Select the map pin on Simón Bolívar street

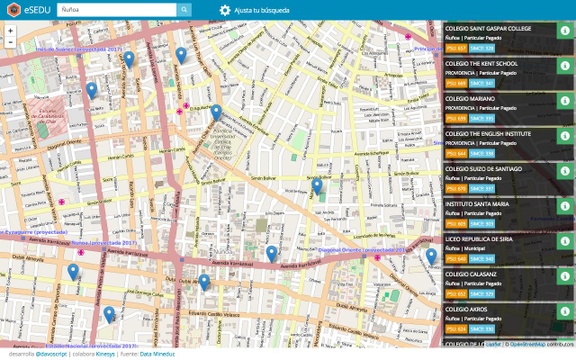point(317,186)
